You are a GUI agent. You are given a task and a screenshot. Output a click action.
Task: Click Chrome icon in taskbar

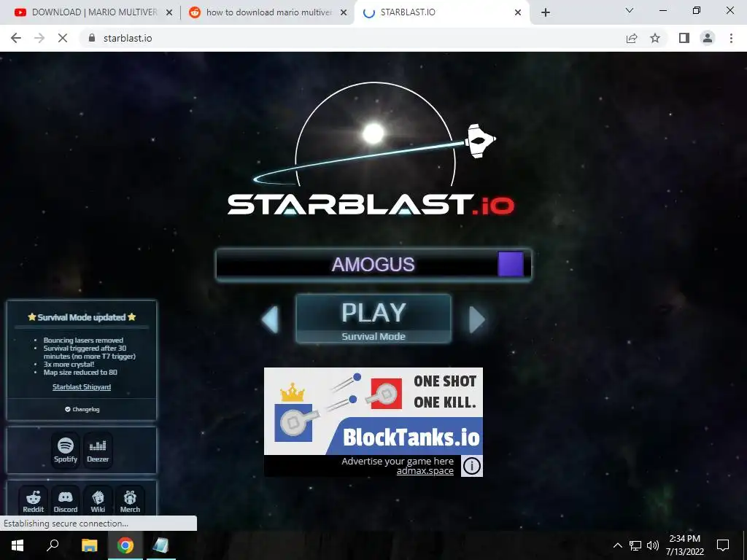coord(125,545)
